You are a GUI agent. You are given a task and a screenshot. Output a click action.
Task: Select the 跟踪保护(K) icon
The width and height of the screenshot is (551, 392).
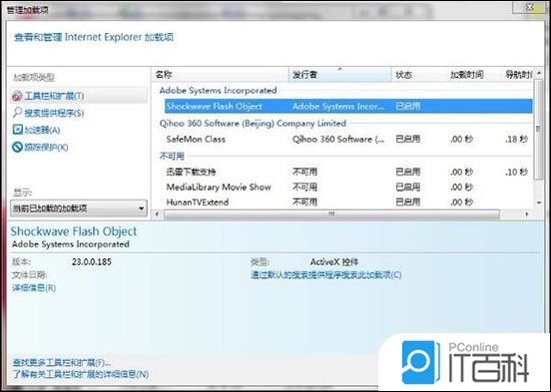pyautogui.click(x=17, y=147)
